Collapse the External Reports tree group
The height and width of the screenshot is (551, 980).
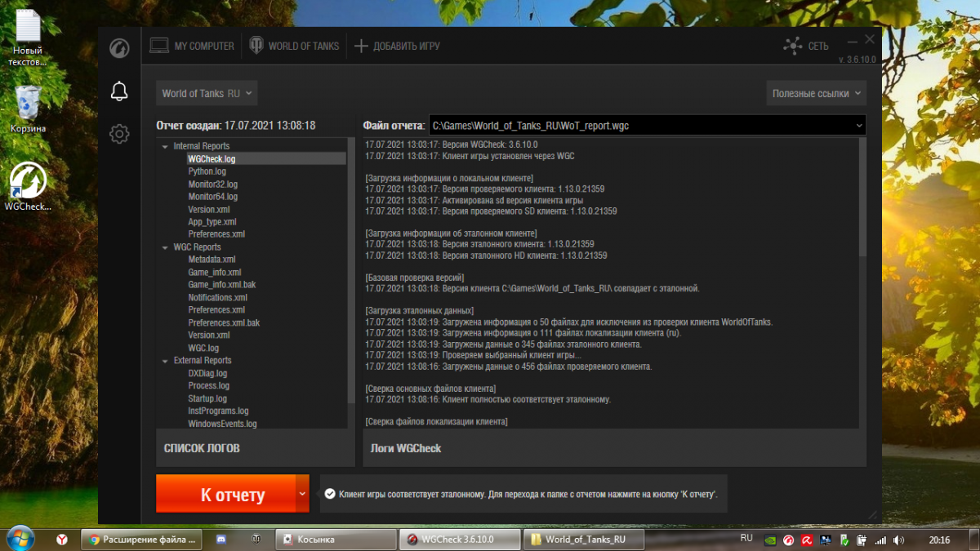coord(166,361)
